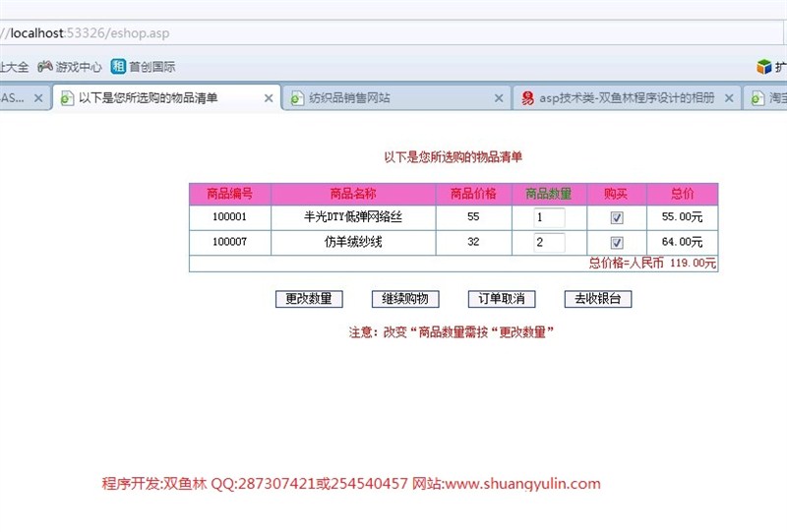Click red favicon on asp技术类 tab

click(527, 98)
